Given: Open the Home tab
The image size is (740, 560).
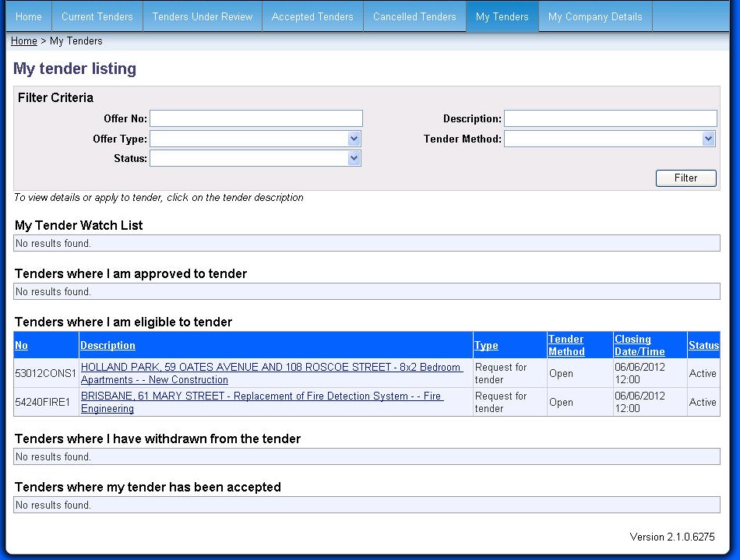Looking at the screenshot, I should [28, 16].
